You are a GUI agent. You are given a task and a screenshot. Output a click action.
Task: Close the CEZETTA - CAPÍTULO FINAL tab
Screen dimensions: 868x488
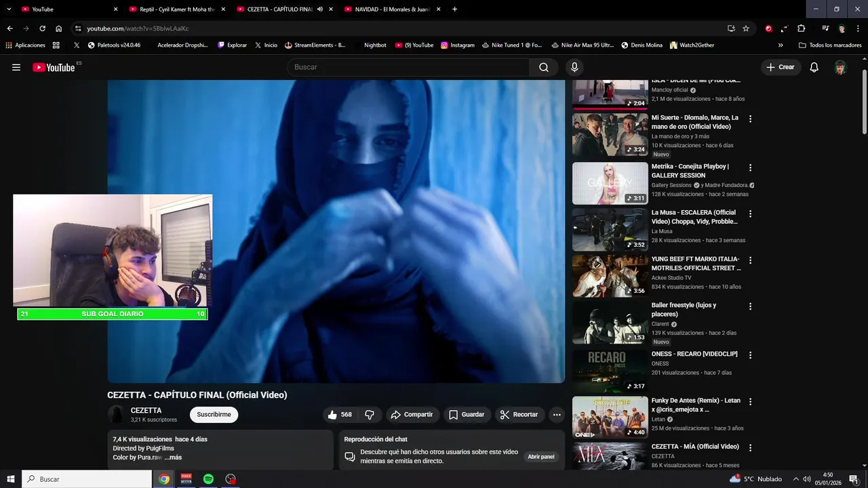pos(331,9)
